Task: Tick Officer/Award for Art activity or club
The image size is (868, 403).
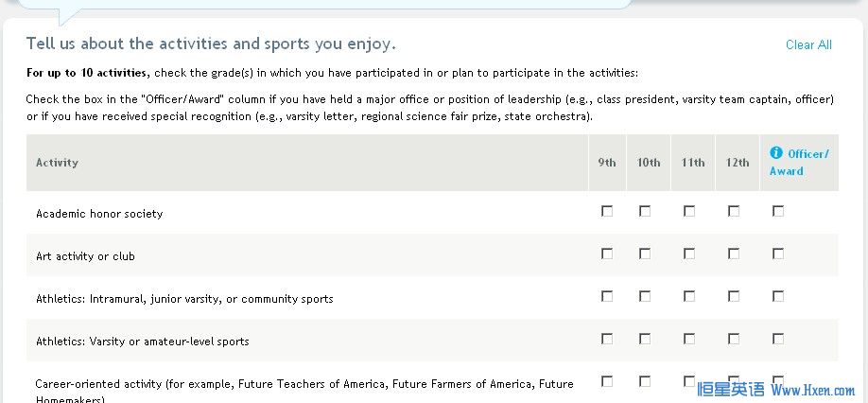Action: 778,254
